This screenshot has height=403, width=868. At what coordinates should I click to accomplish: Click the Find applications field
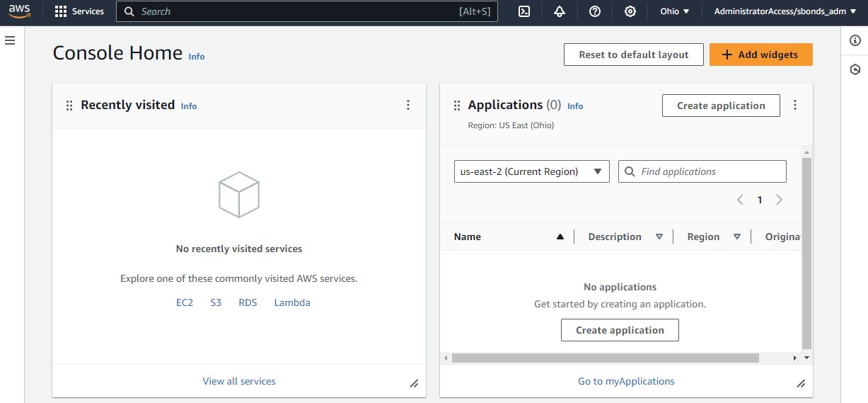pos(702,171)
